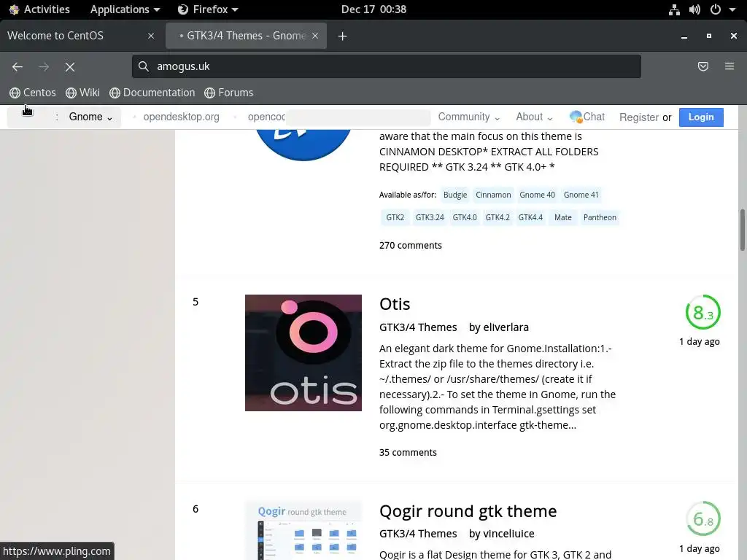
Task: Click GTK3/4 Themes category under Qogir
Action: [418, 534]
